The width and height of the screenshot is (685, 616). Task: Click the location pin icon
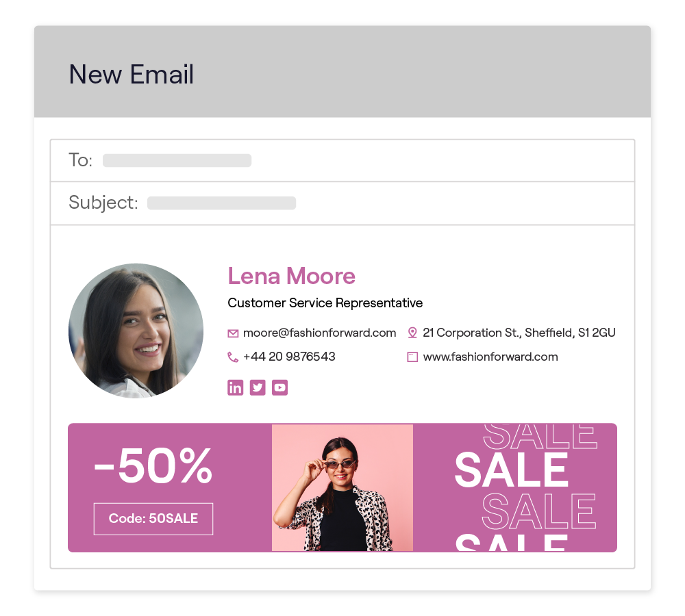click(x=412, y=333)
